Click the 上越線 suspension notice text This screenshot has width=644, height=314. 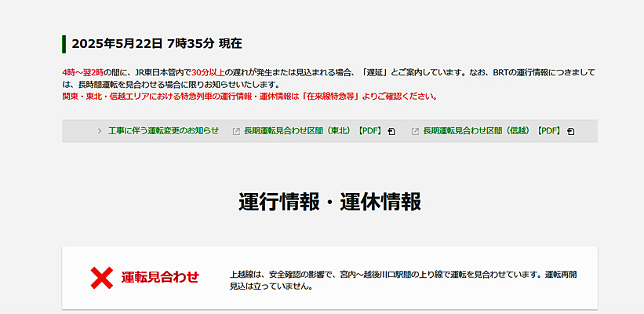coord(403,280)
